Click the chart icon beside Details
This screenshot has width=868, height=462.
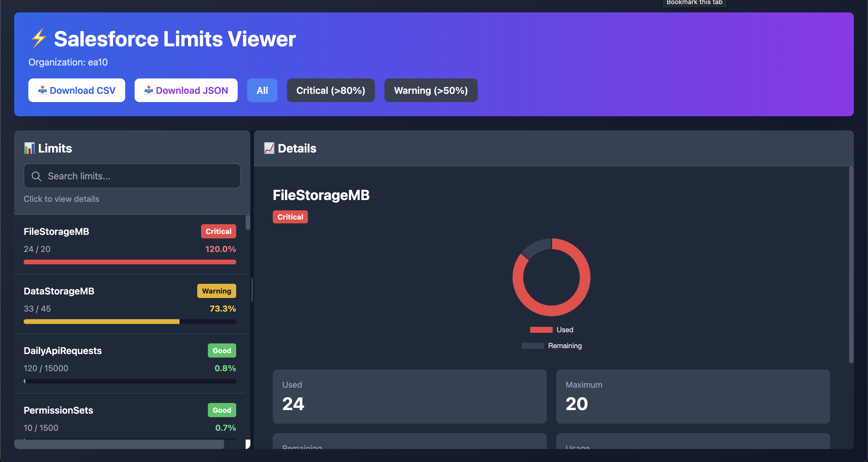point(269,148)
